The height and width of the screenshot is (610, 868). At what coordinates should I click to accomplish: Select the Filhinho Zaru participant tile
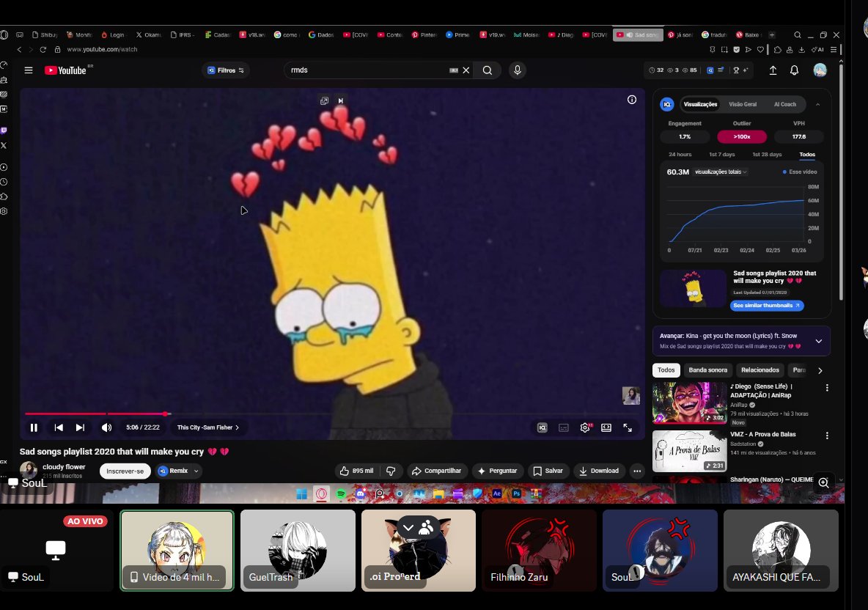pos(539,550)
